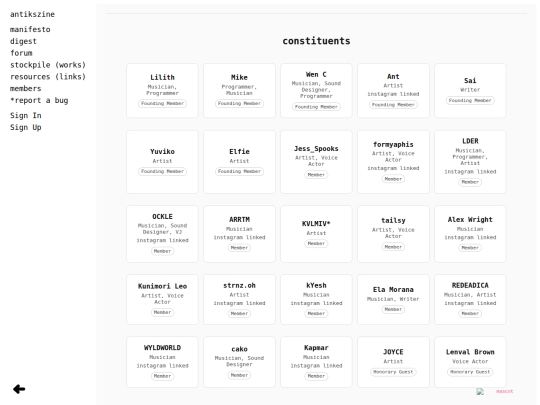Click the antikszine site title
This screenshot has width=540, height=405.
32,14
